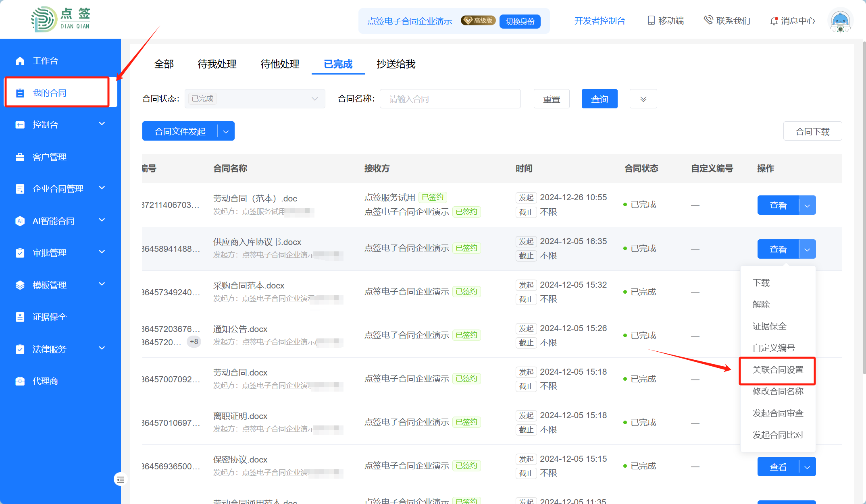Click the AI智能合同 hexagon icon
Screen dimensions: 866x504
(x=20, y=221)
